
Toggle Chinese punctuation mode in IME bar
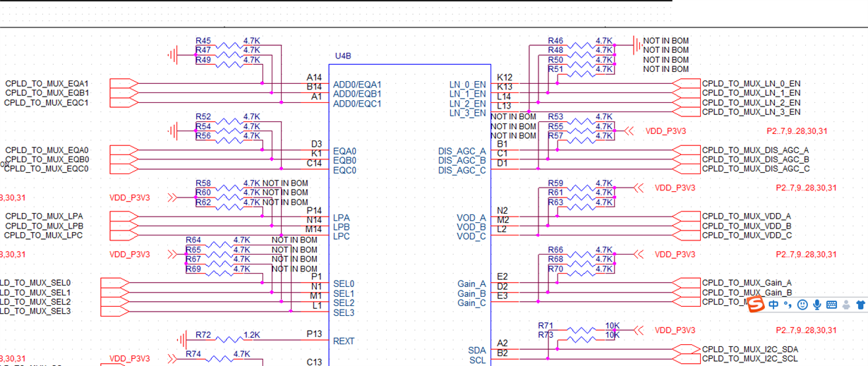pos(788,305)
